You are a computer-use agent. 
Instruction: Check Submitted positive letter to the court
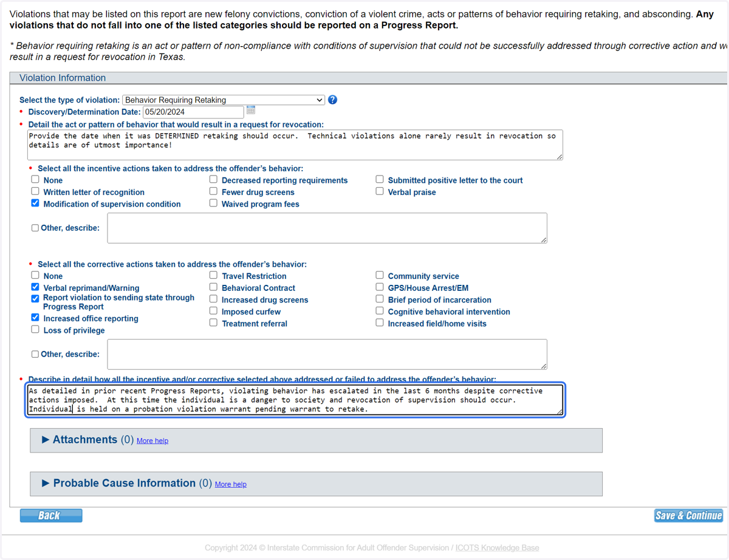[x=380, y=179]
